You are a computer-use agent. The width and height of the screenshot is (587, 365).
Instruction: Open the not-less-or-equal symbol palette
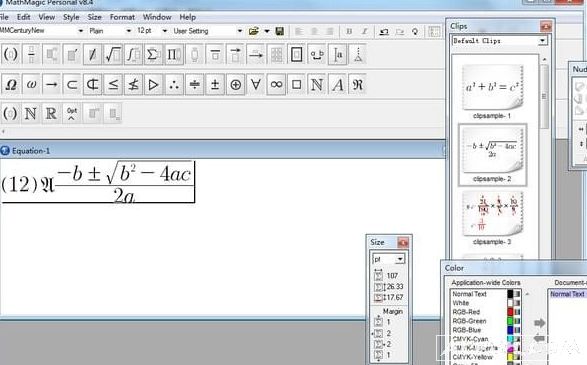click(x=133, y=85)
